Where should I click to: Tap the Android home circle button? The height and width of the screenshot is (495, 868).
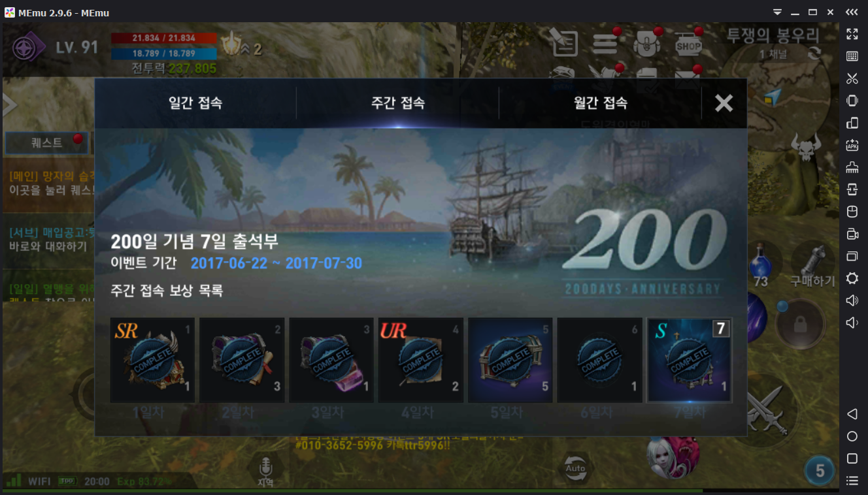tap(852, 436)
